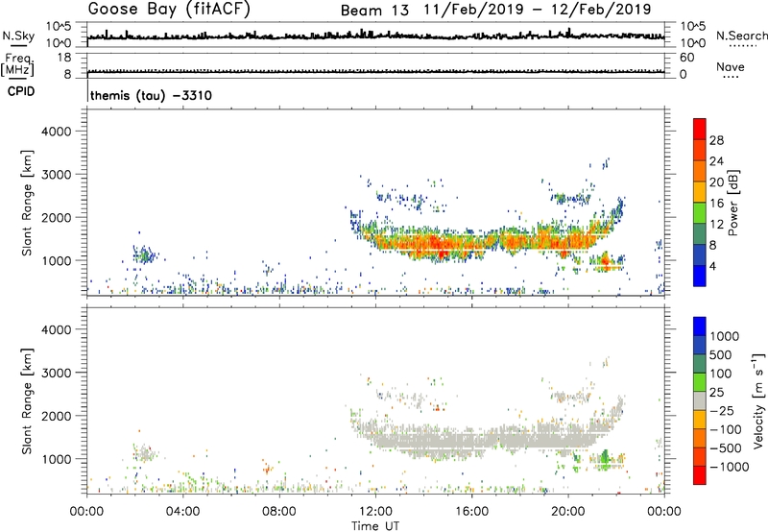Click the frequency time series trace
This screenshot has height=532, width=768.
(375, 71)
